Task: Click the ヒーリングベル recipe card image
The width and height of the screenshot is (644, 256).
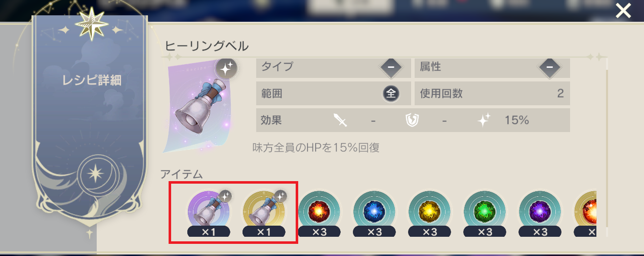Action: 200,107
